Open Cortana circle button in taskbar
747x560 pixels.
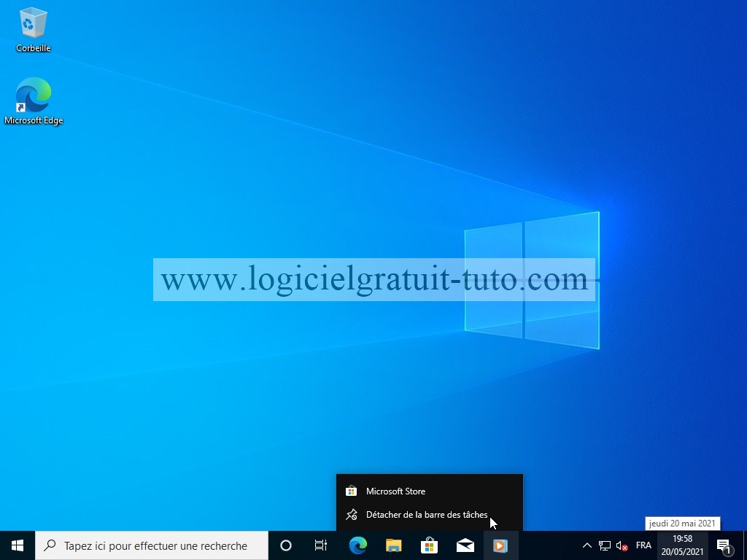click(x=286, y=545)
